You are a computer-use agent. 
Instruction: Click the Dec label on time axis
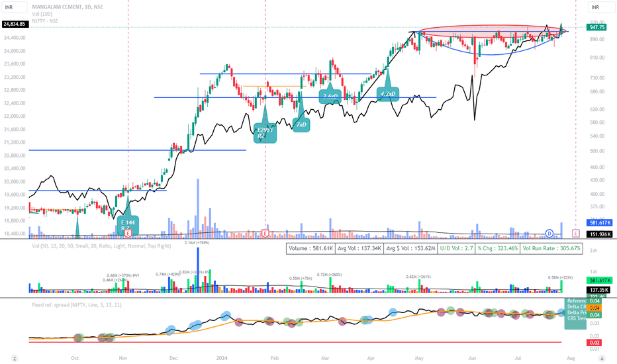point(173,358)
